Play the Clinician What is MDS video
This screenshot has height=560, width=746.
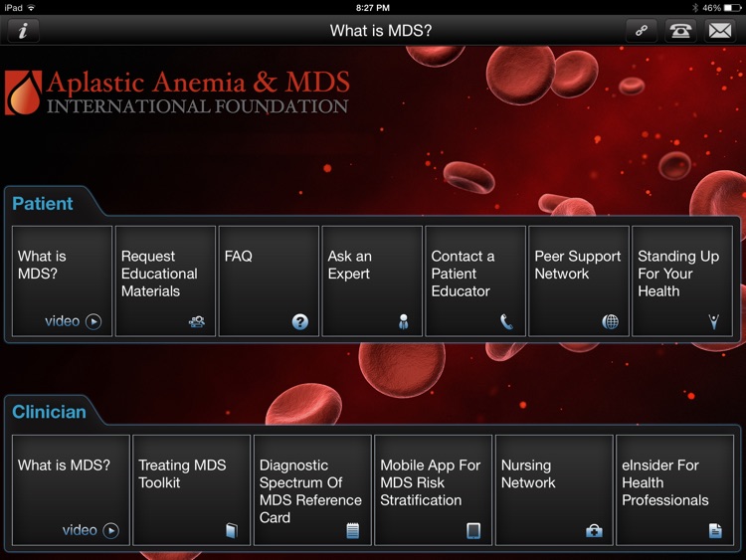(91, 530)
